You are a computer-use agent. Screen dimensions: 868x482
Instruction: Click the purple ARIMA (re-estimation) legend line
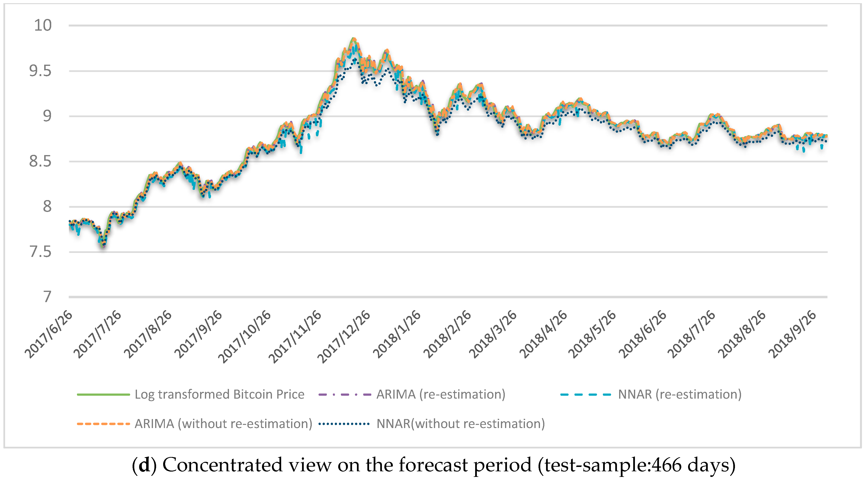coord(344,394)
